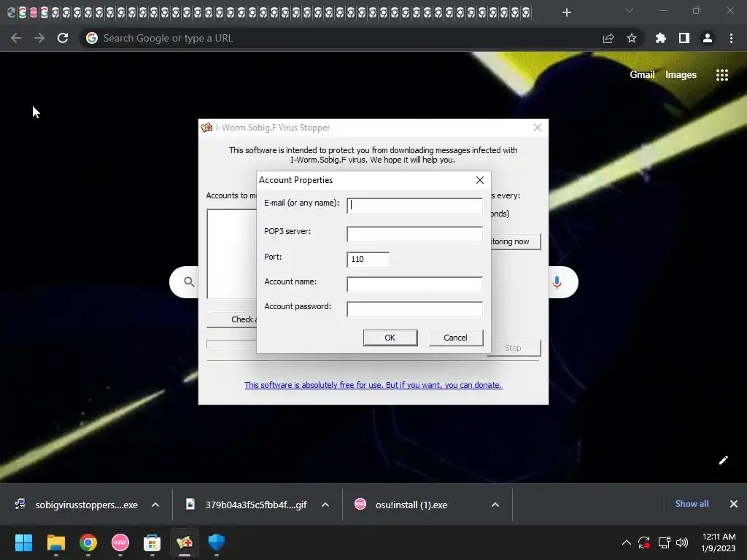Screen dimensions: 747x560
Task: Open Images link on Google page
Action: click(681, 75)
